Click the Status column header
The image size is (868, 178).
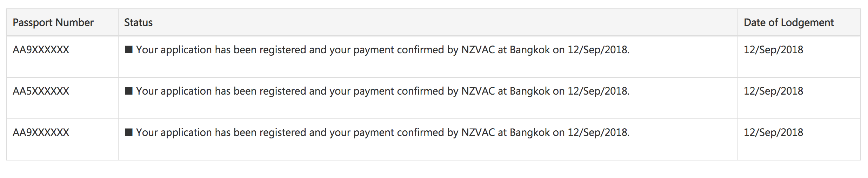(138, 23)
